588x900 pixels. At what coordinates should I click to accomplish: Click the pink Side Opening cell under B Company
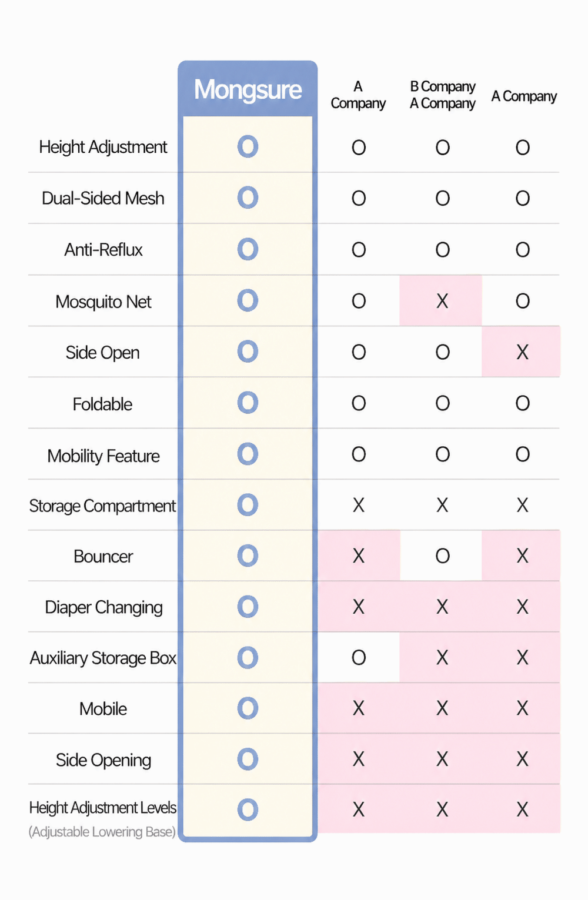coord(442,759)
